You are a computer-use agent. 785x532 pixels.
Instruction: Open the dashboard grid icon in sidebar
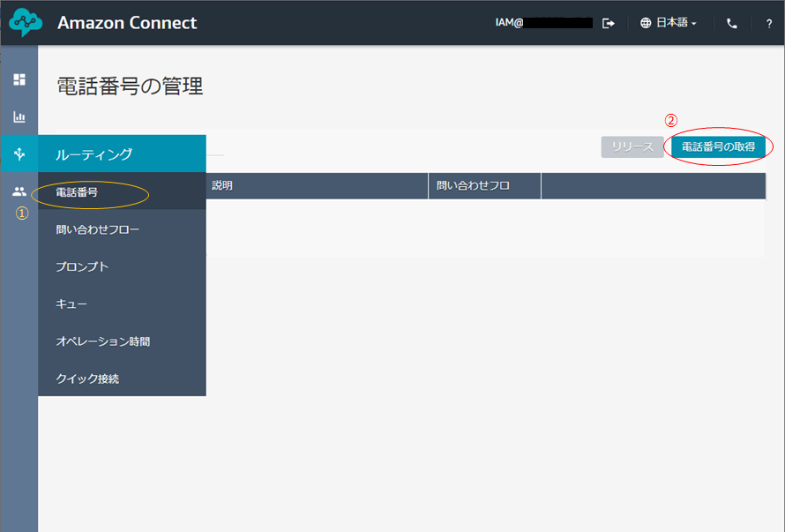[x=19, y=79]
